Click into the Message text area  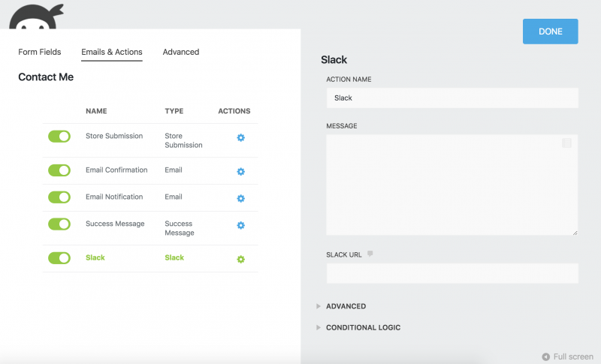tap(452, 185)
